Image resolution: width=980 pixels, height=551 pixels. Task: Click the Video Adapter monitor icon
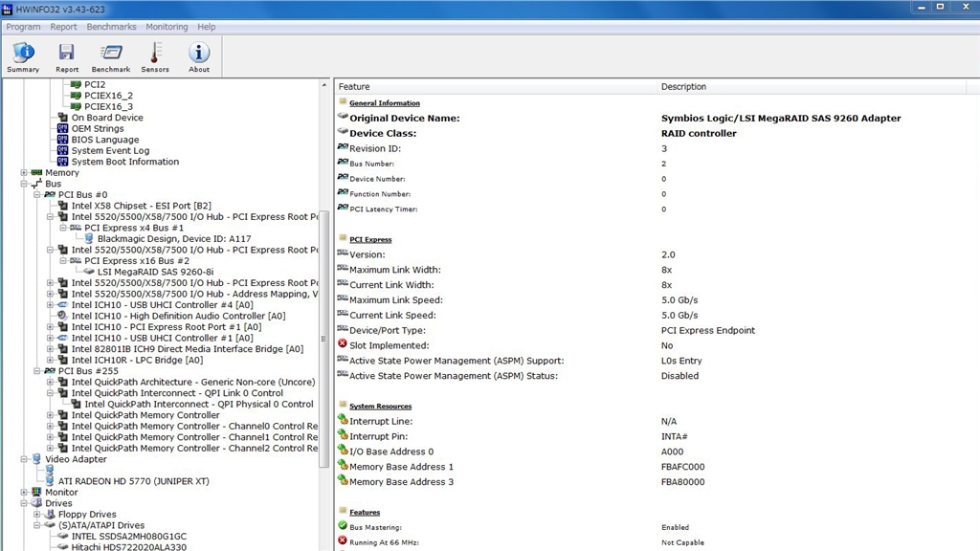[x=37, y=459]
